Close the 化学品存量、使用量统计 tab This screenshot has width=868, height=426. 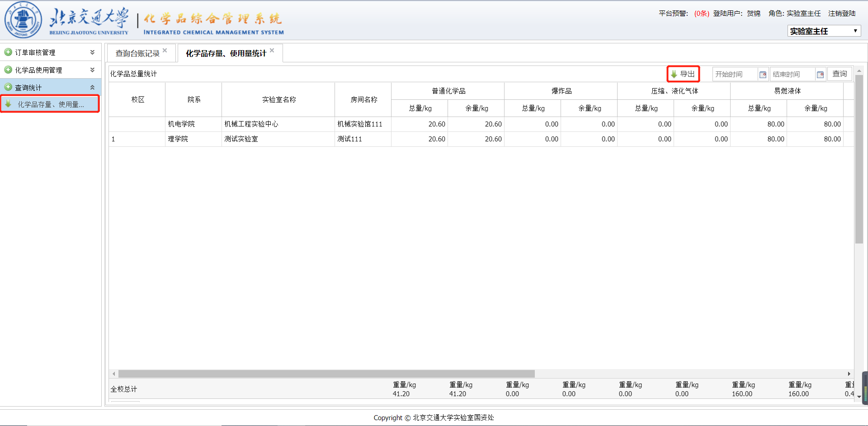272,50
